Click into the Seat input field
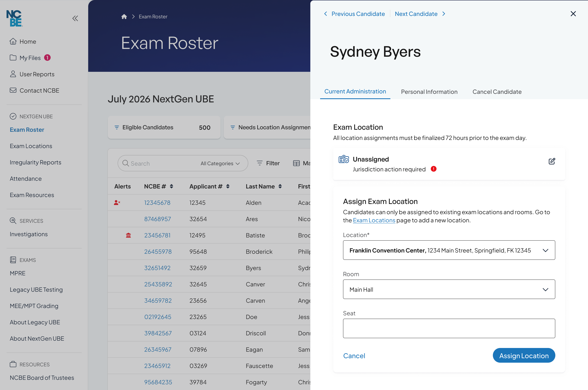This screenshot has width=588, height=390. click(449, 328)
